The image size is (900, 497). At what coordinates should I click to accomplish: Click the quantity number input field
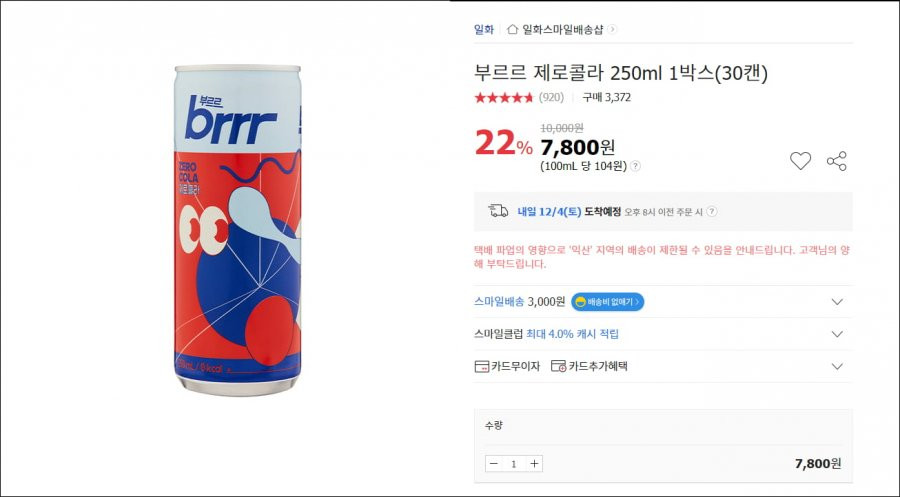(514, 464)
